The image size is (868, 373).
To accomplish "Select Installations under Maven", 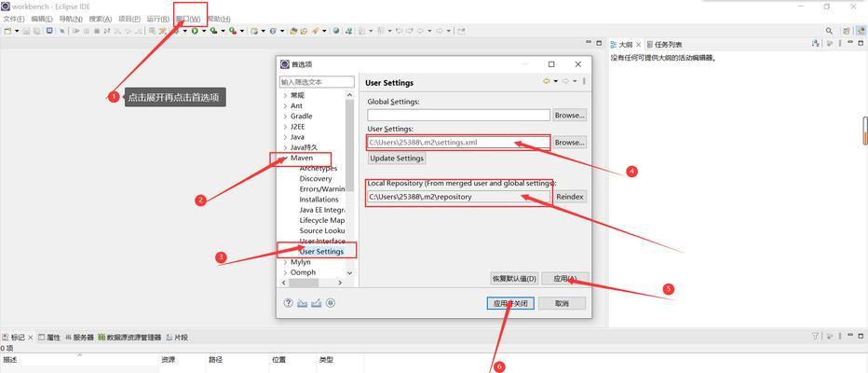I will [319, 200].
